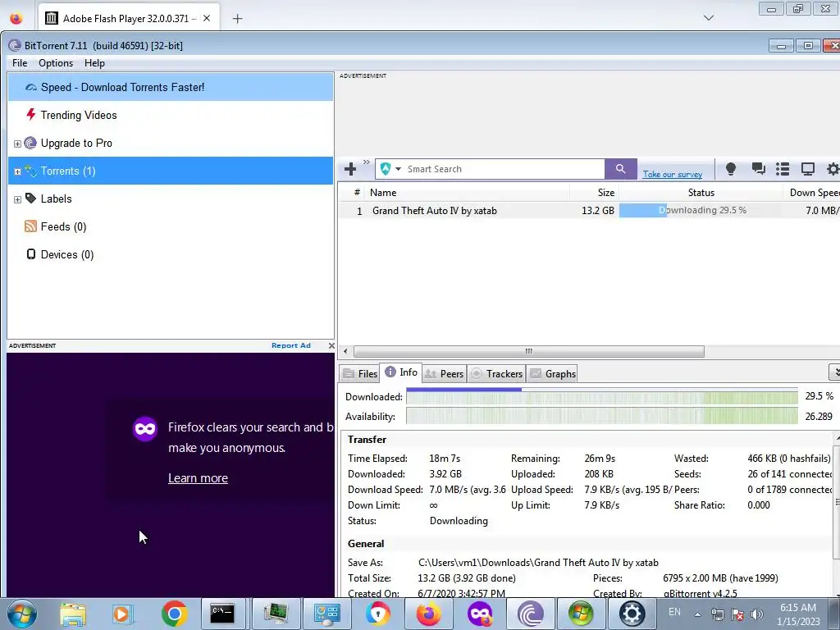Expand the Torrents (1) tree node
Viewport: 840px width, 630px height.
click(x=17, y=171)
